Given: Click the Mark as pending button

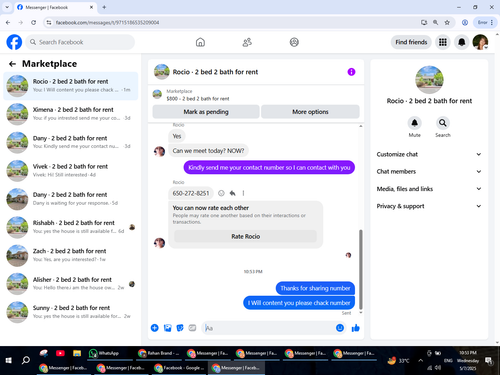Looking at the screenshot, I should pyautogui.click(x=206, y=112).
